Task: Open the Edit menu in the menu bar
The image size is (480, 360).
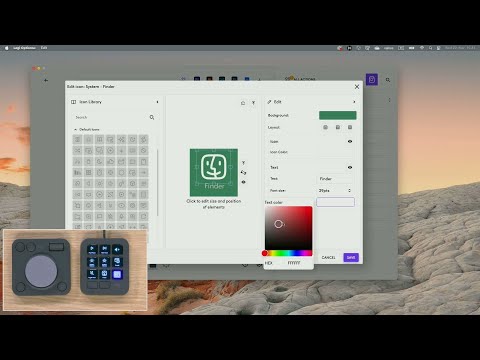Action: coord(44,48)
